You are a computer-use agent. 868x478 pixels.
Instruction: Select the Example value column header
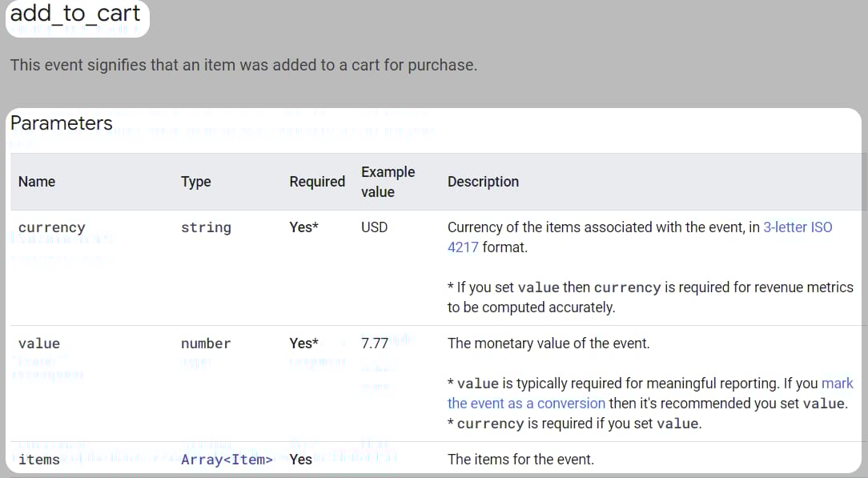point(388,182)
